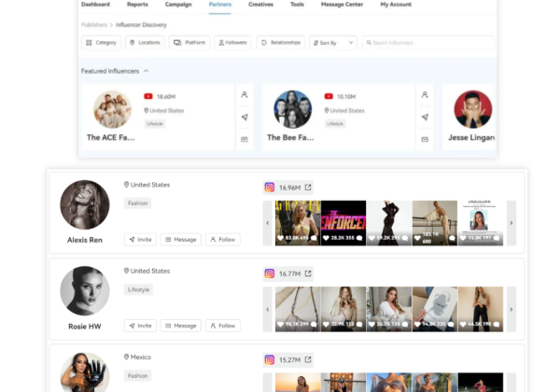Collapse the Featured Influencers section
560x392 pixels.
147,71
